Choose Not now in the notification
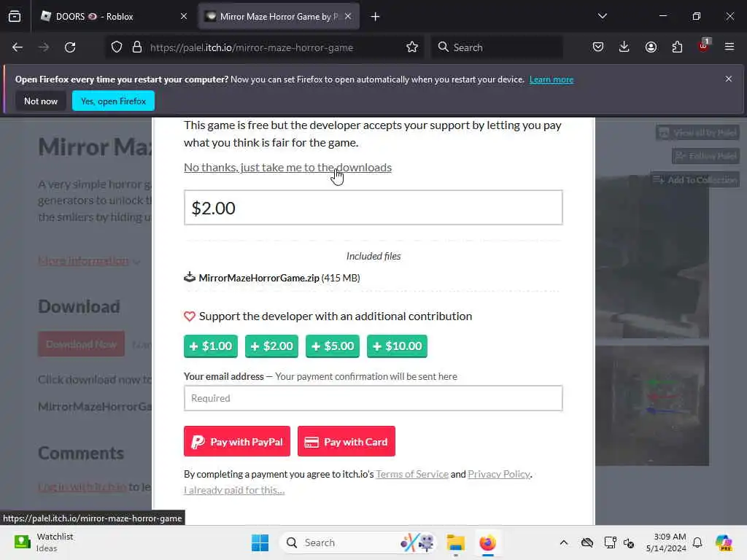The height and width of the screenshot is (560, 747). point(41,101)
